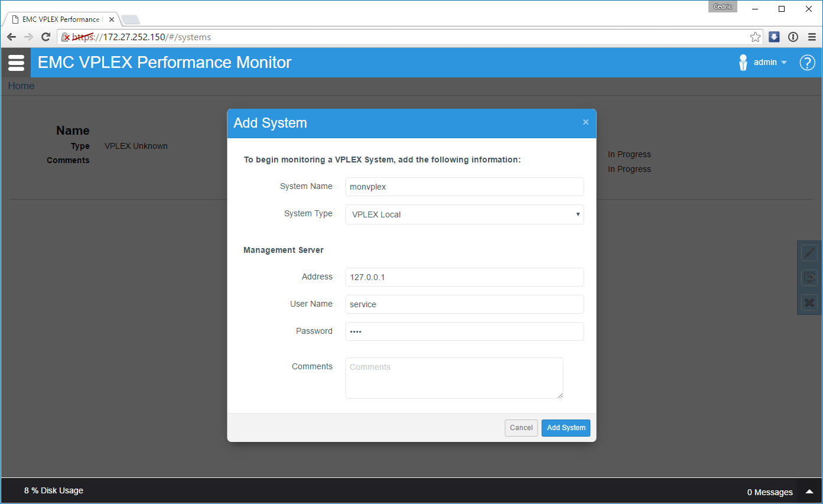Bookmark page with the star icon
Viewport: 823px width, 504px height.
point(755,37)
